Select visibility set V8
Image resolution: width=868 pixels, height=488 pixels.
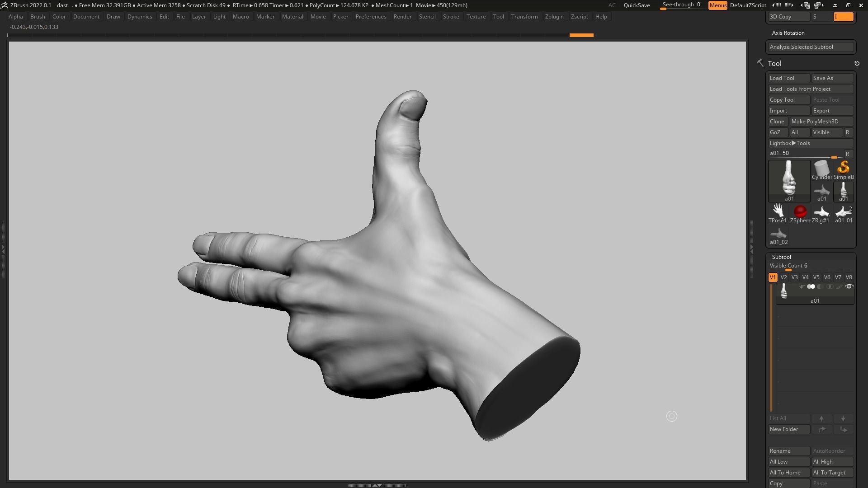tap(849, 277)
